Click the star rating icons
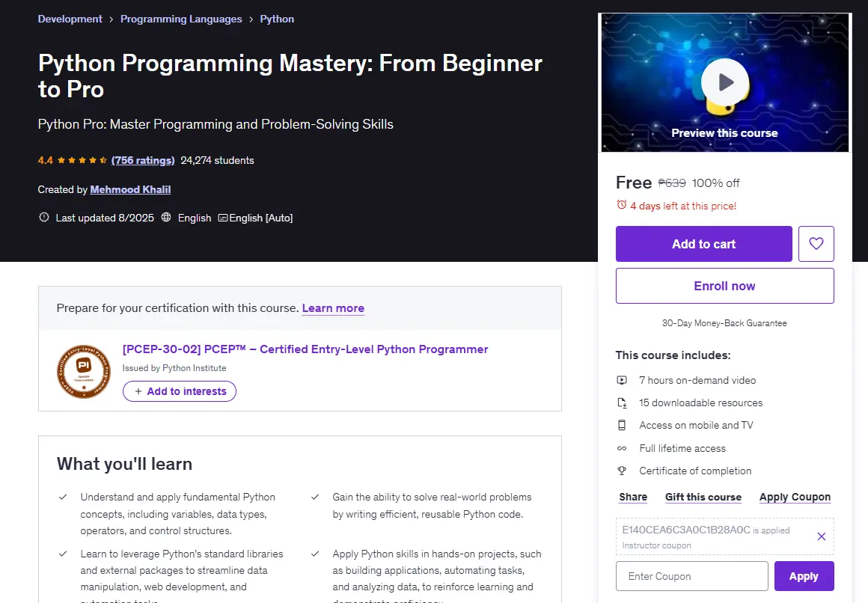This screenshot has width=868, height=603. pyautogui.click(x=82, y=160)
